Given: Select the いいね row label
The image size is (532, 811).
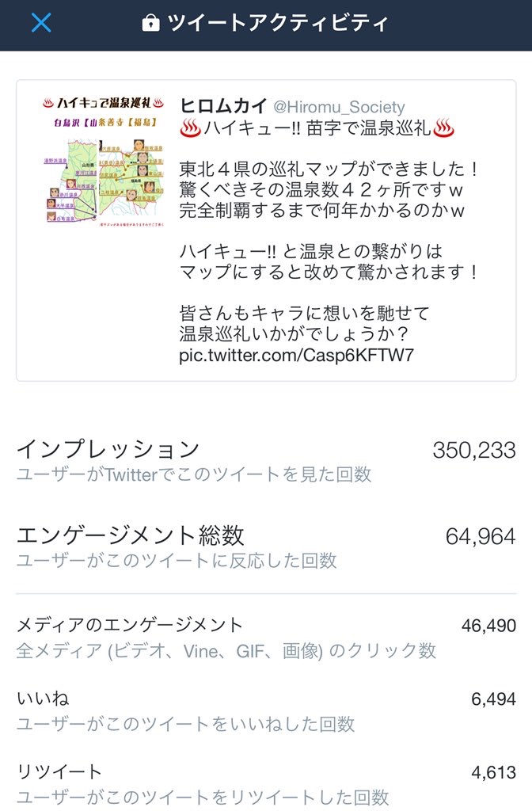Looking at the screenshot, I should 43,699.
